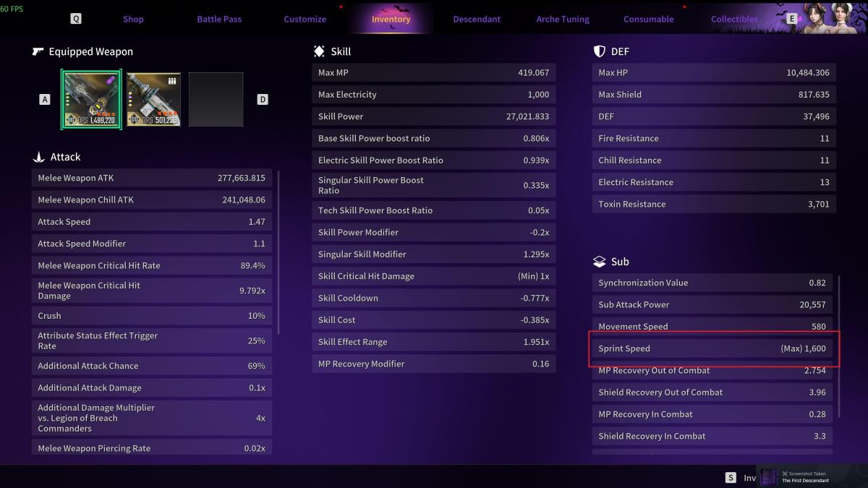Select the weapon with DPS 1,499,220
Image resolution: width=868 pixels, height=488 pixels.
(x=92, y=99)
